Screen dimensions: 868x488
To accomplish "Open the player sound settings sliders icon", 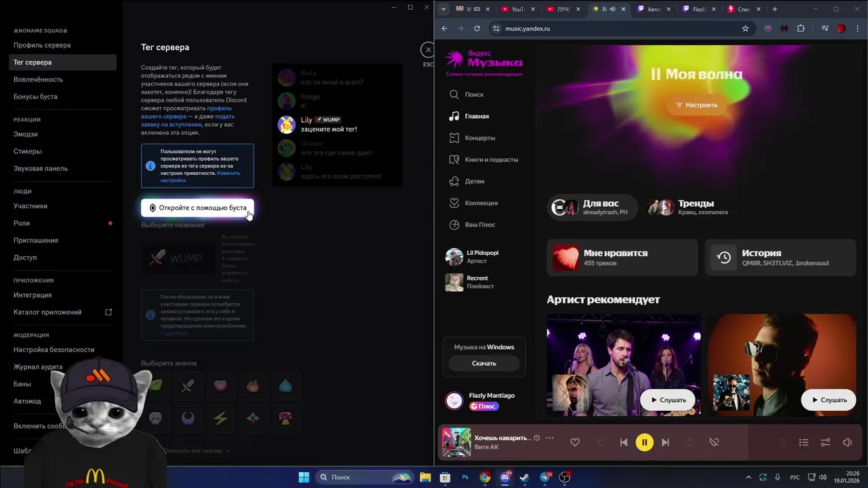I will click(x=825, y=443).
